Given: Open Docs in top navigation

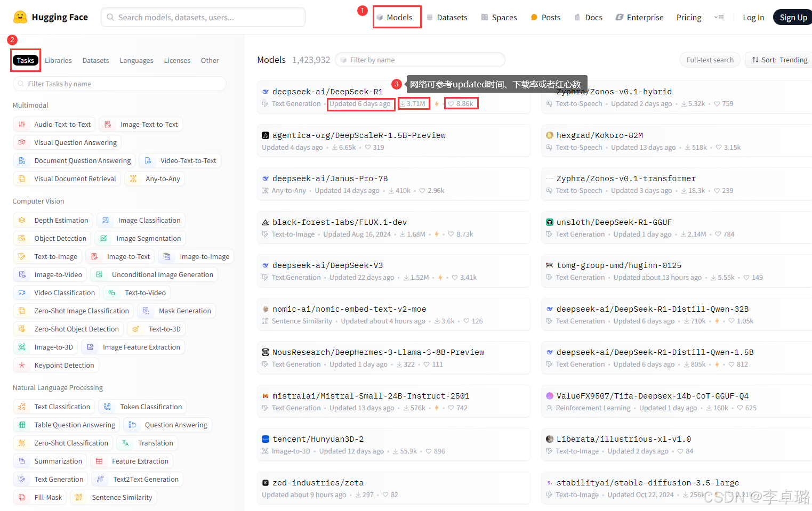Looking at the screenshot, I should pyautogui.click(x=588, y=18).
